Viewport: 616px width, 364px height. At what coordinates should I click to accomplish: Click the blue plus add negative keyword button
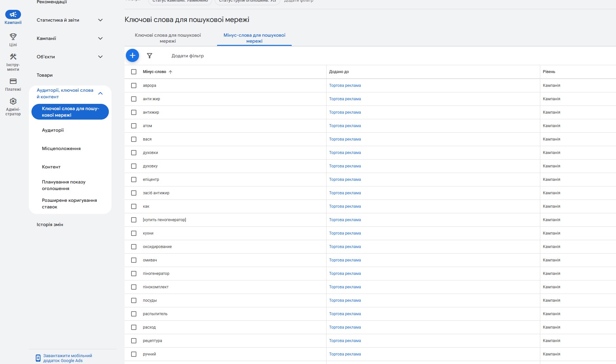point(132,56)
